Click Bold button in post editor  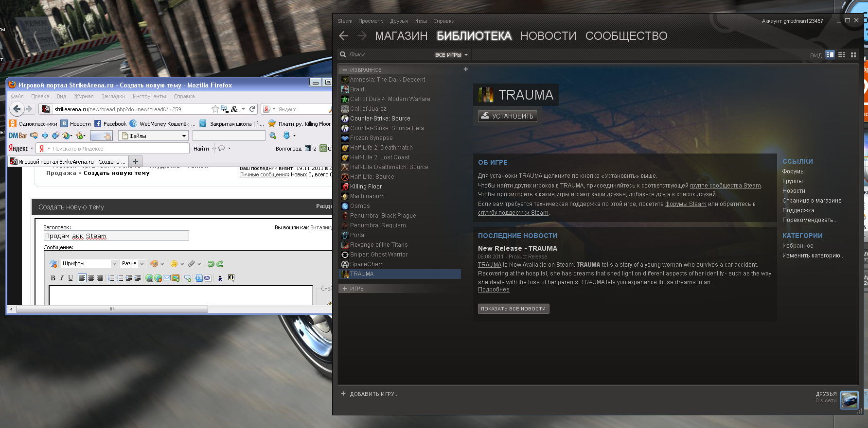click(53, 278)
